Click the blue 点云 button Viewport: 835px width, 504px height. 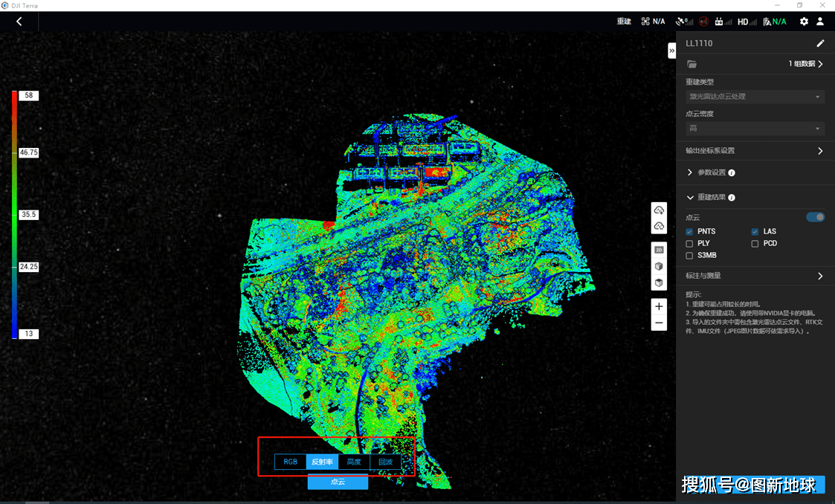point(338,482)
